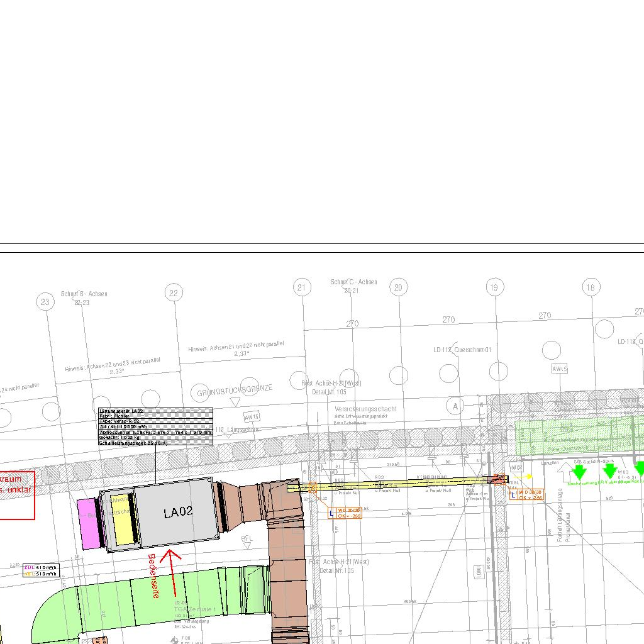
Task: Select the LA02 ventilation unit label
Action: [177, 512]
